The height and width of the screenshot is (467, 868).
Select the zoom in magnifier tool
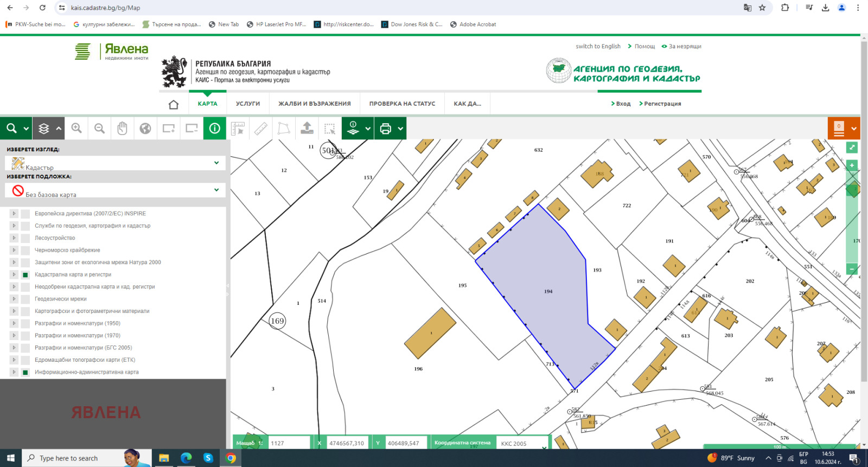point(76,129)
